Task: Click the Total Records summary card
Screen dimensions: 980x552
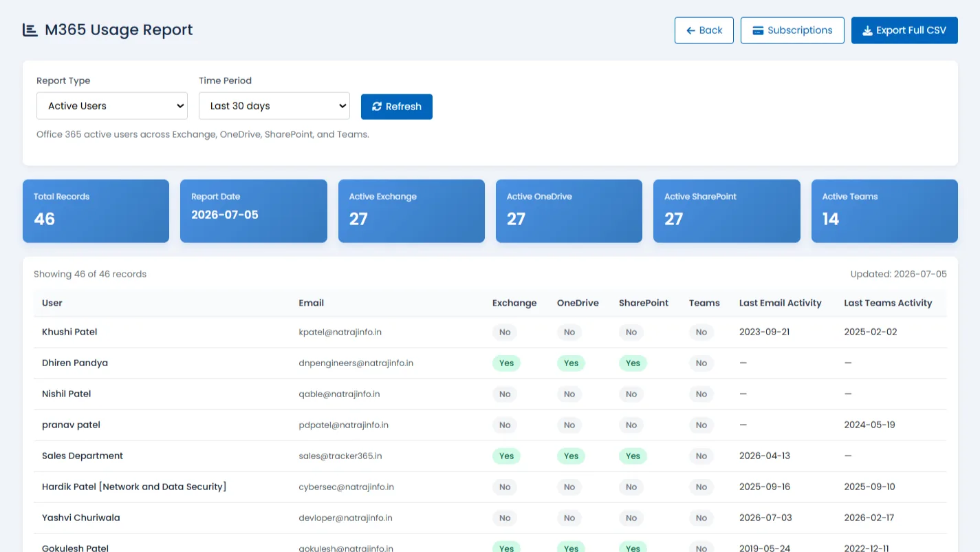Action: pyautogui.click(x=96, y=211)
